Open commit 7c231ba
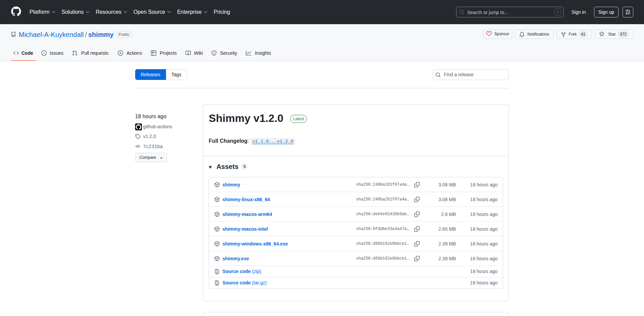Screen dimensions: 644x316 click(x=153, y=146)
